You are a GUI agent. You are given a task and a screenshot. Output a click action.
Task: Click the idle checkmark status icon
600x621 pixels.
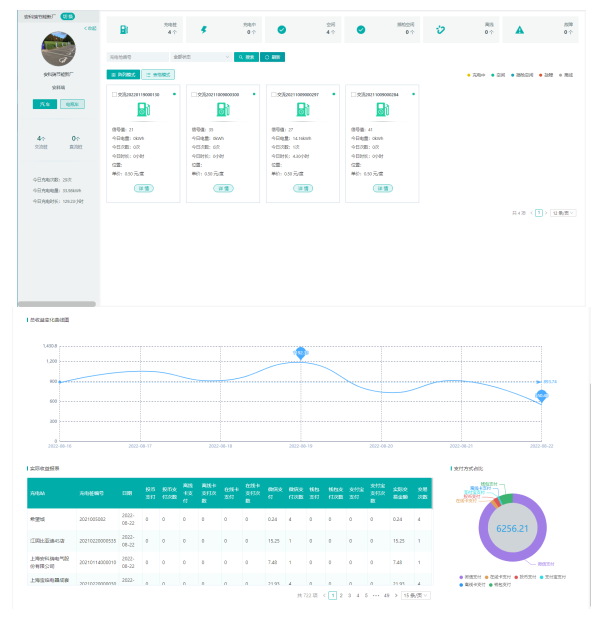(x=281, y=30)
